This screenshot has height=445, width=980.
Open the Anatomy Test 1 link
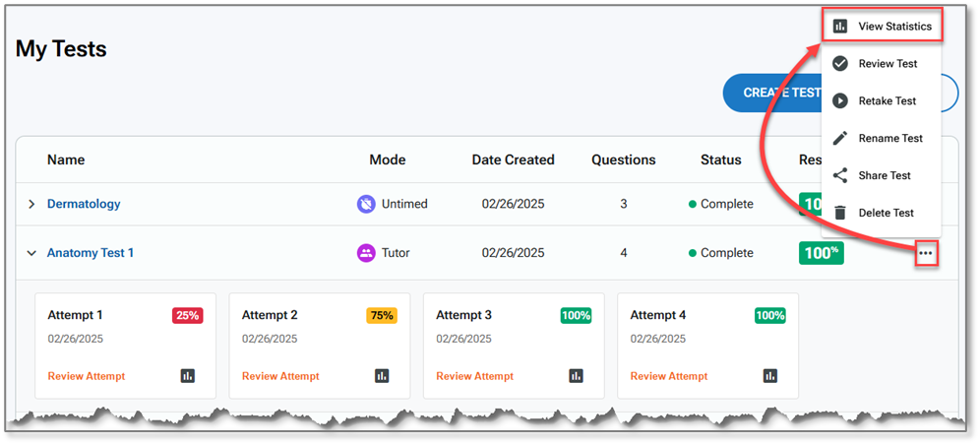[91, 253]
